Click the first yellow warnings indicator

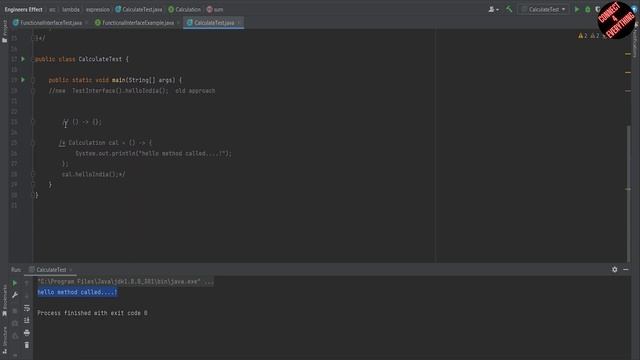point(582,36)
